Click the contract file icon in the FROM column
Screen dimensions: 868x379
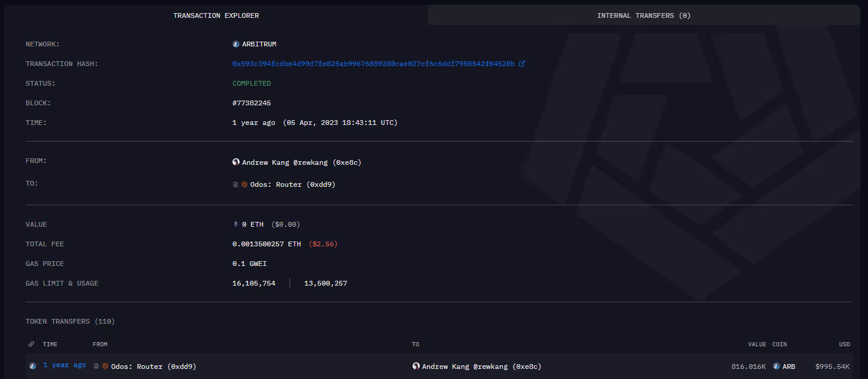96,366
